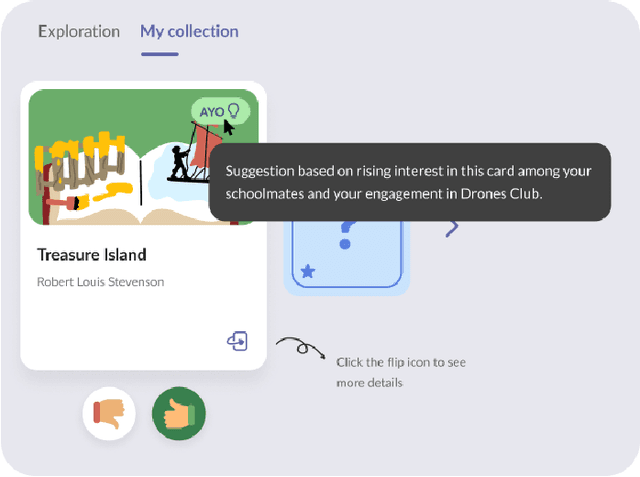This screenshot has width=640, height=477.
Task: Click the curly arrow hint pointer
Action: [x=300, y=348]
